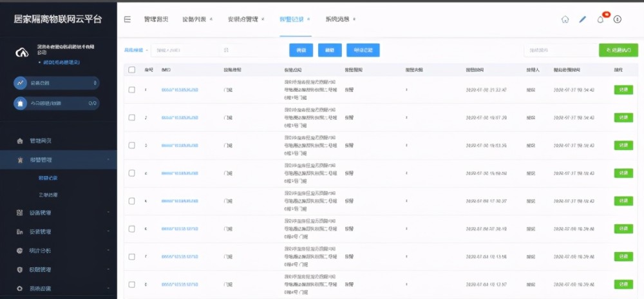Screen dimensions: 644x299
Task: Close the third tab using its x
Action: click(263, 19)
